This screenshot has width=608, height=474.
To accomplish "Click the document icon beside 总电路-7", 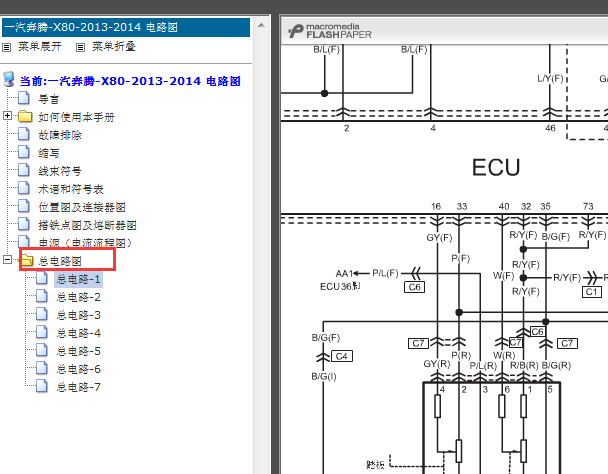I will 42,386.
